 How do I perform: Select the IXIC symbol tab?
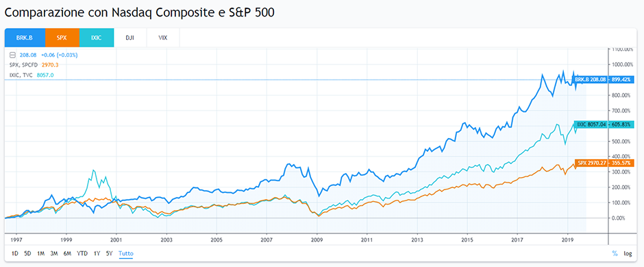coord(96,38)
